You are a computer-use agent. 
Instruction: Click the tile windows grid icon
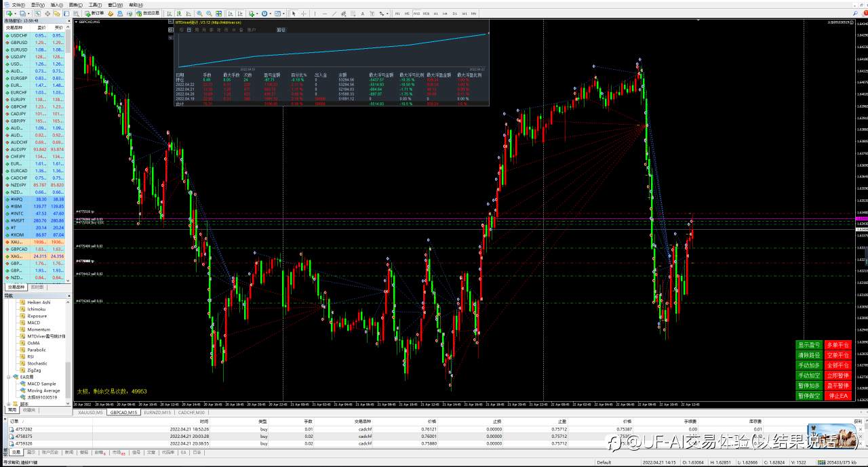click(x=218, y=13)
